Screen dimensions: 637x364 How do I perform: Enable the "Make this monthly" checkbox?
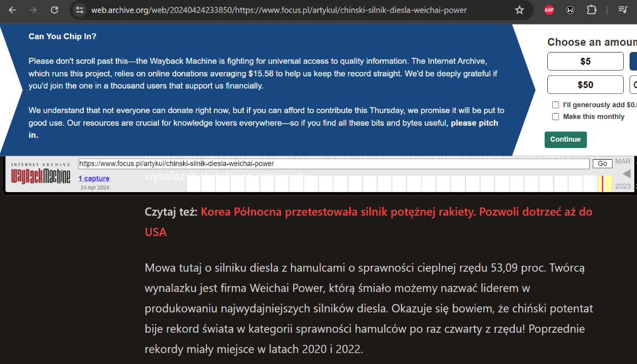click(x=556, y=117)
